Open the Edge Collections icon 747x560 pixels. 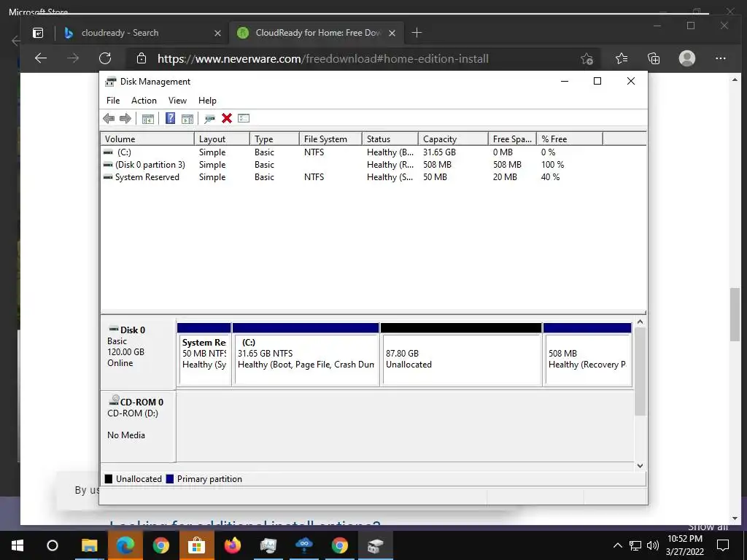tap(654, 58)
